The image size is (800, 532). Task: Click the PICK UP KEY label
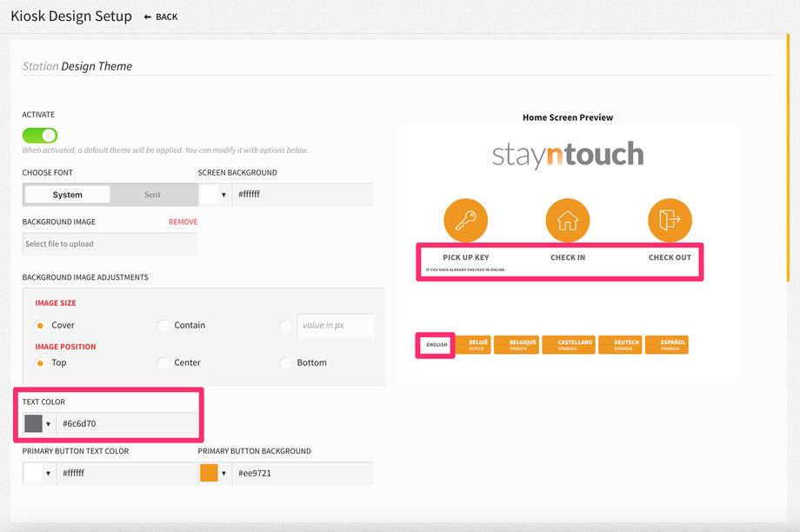[466, 257]
